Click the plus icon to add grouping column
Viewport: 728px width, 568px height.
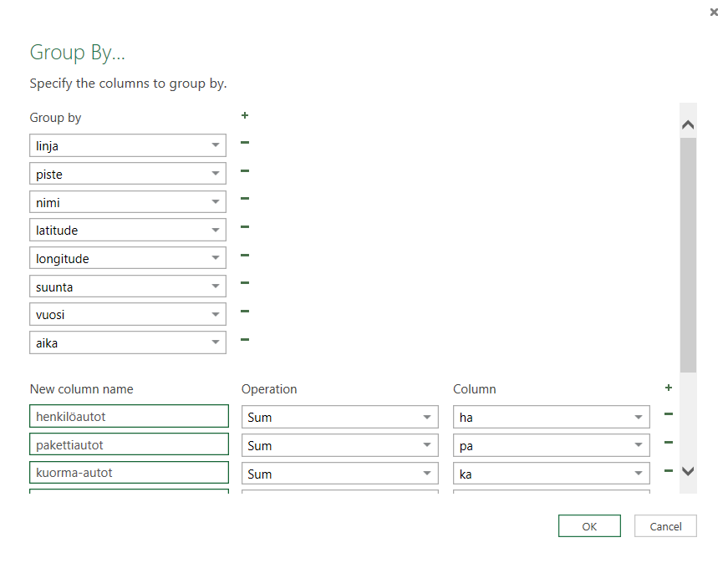pos(245,116)
